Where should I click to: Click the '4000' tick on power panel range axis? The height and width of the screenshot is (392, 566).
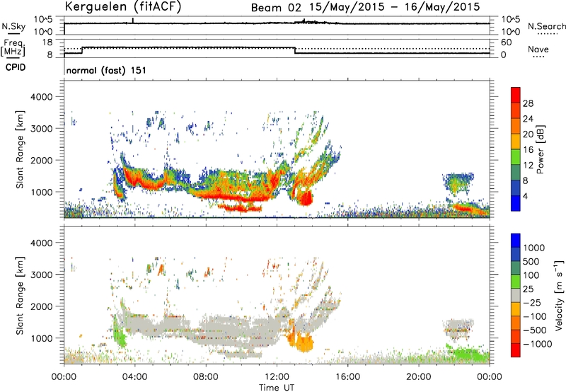point(41,97)
